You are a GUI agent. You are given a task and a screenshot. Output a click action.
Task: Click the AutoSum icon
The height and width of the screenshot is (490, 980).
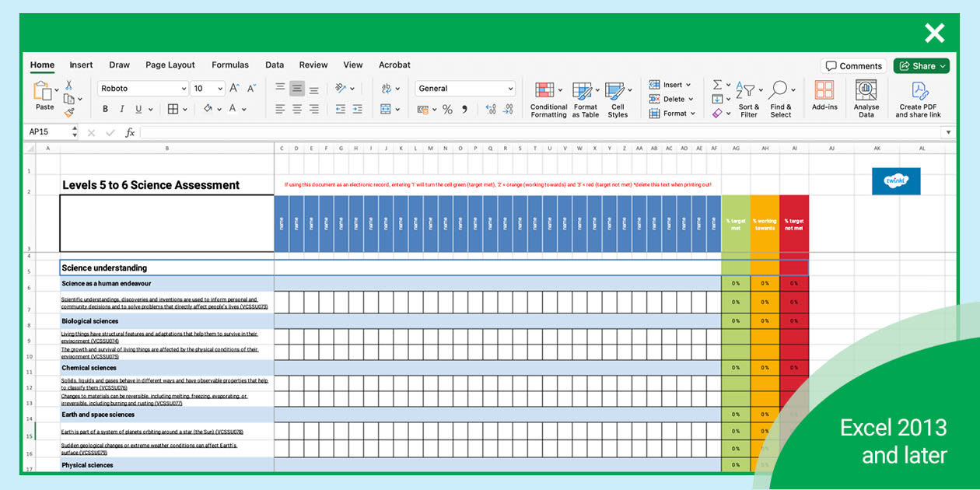click(x=716, y=84)
